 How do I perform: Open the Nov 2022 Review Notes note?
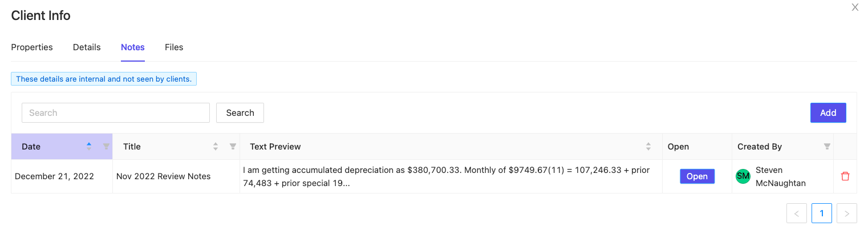point(697,176)
